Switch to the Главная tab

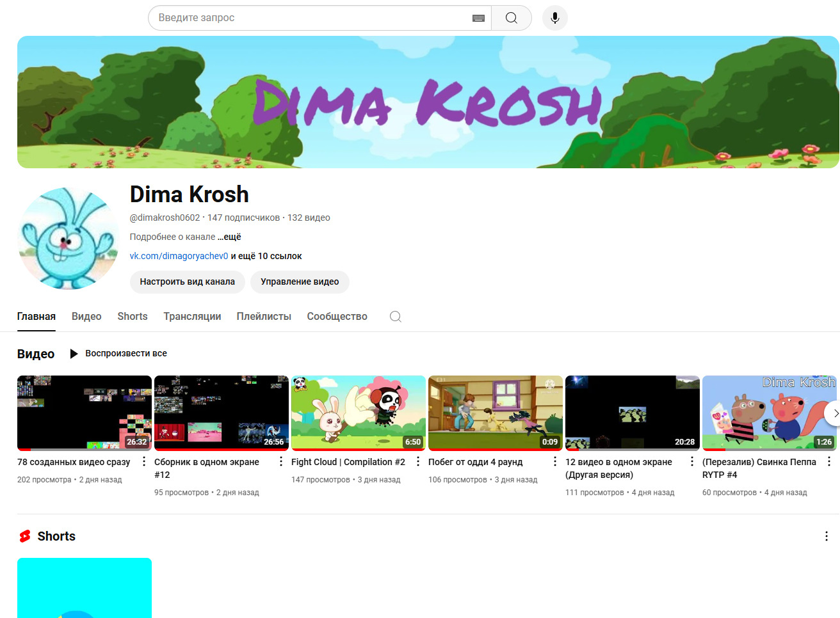tap(36, 317)
